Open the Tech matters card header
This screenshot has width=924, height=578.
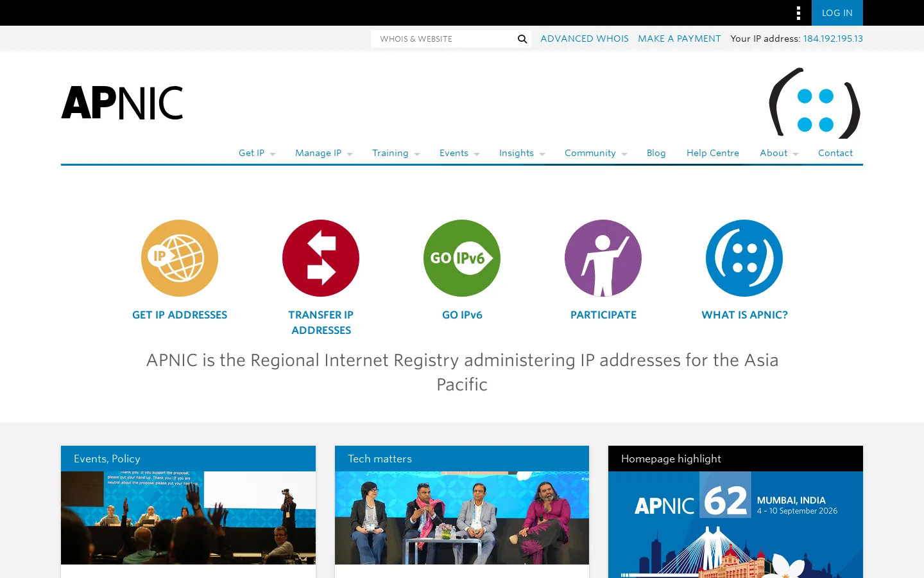tap(462, 459)
